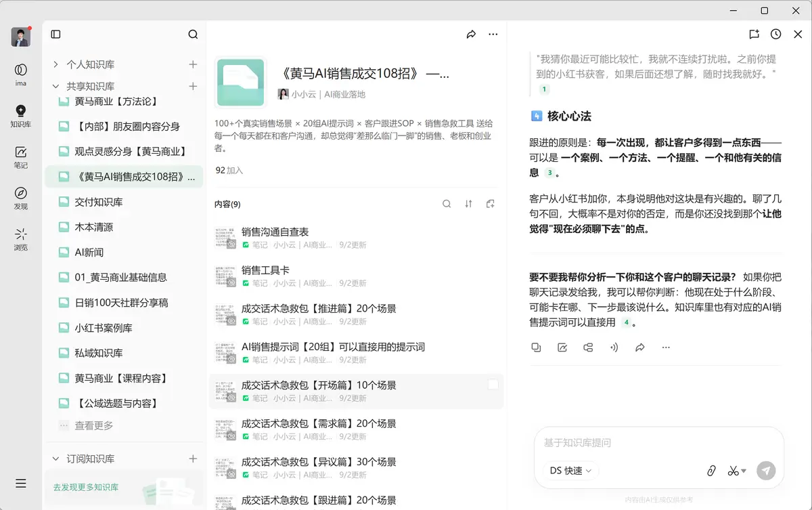
Task: Open 【内部】朋友圈内容分身 knowledge base
Action: click(124, 127)
